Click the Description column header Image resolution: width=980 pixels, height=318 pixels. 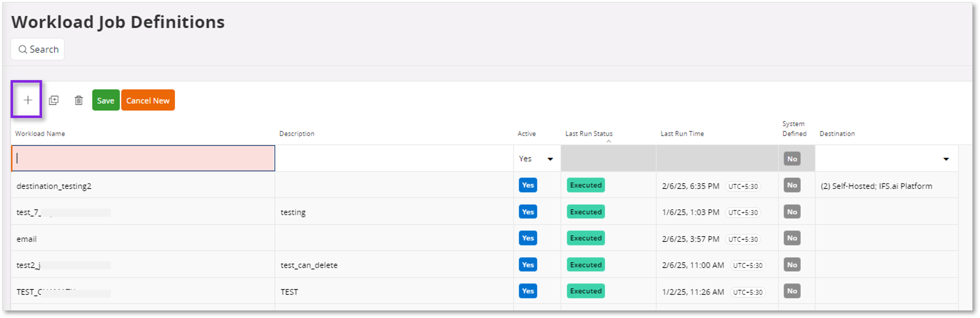(x=296, y=133)
